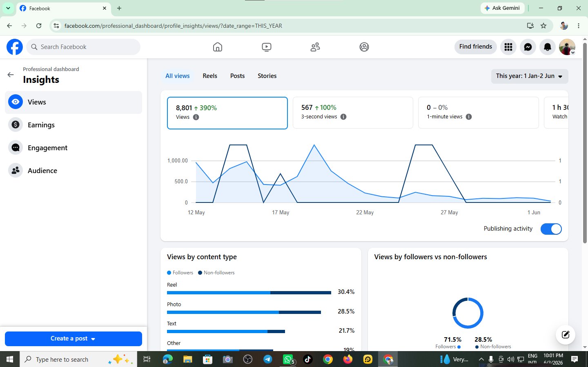Click the new message compose floating icon

point(566,335)
